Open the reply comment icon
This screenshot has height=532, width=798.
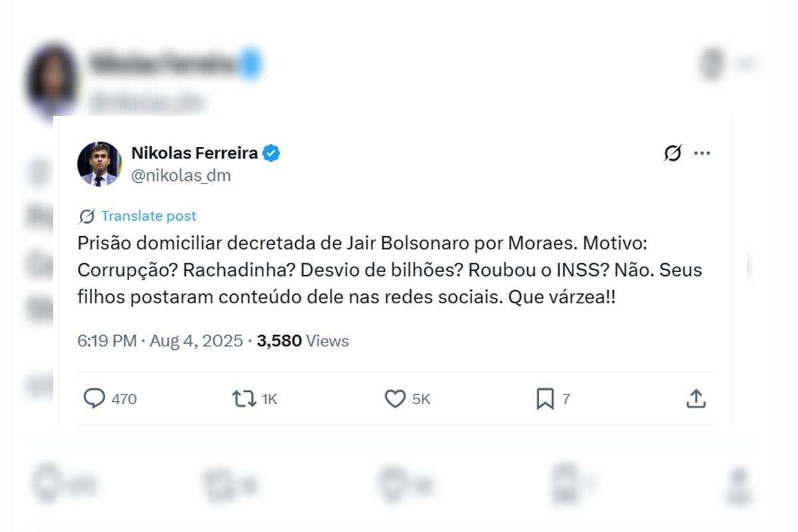click(94, 398)
